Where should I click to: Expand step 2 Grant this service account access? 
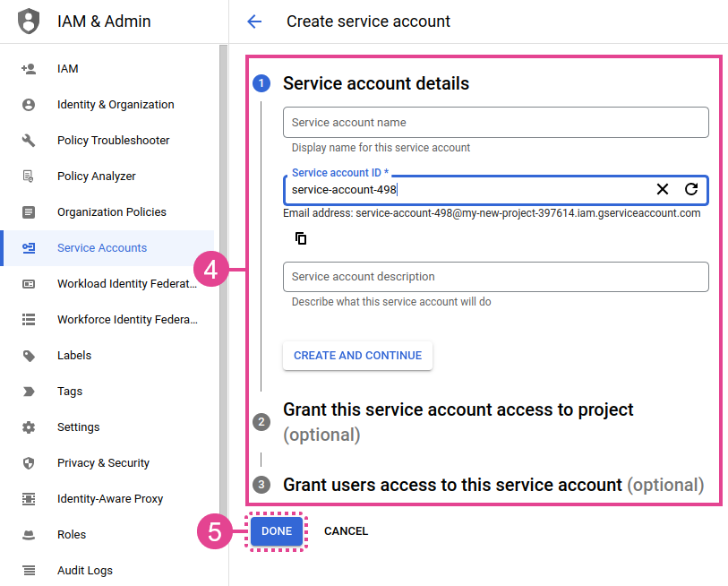point(458,422)
